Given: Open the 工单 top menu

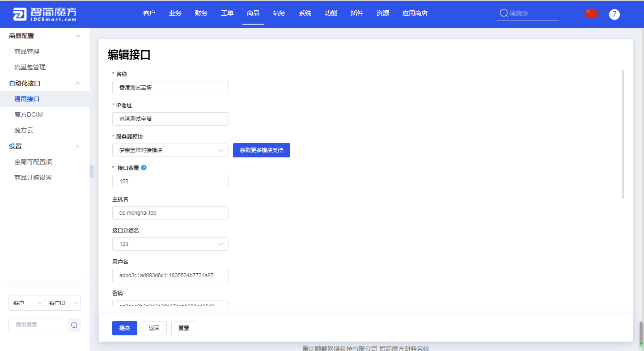Looking at the screenshot, I should [227, 13].
